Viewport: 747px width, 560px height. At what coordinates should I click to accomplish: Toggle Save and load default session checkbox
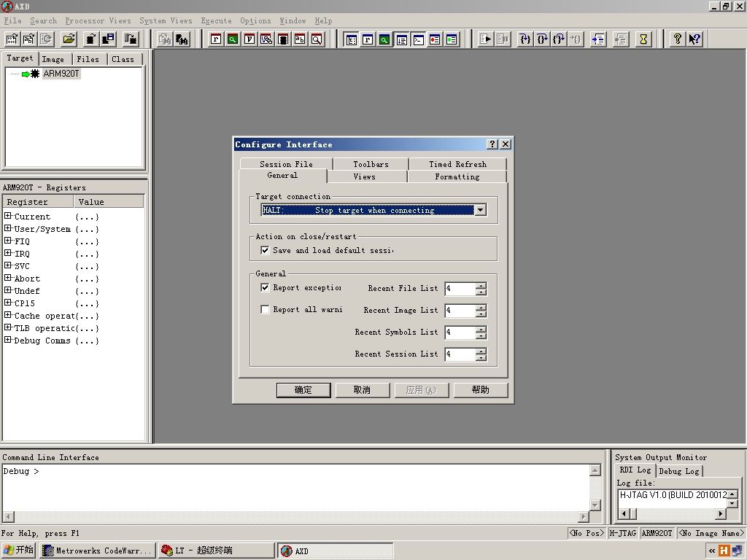pyautogui.click(x=265, y=250)
